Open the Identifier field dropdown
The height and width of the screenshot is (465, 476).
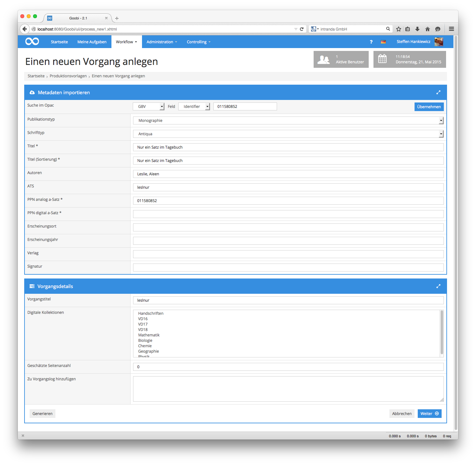pyautogui.click(x=194, y=107)
